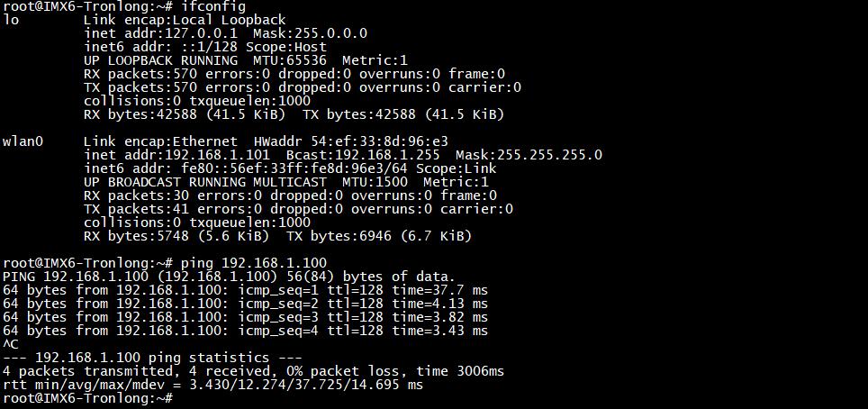Click the rtt min/avg/max/mdev line
Screen dimensions: 868x409
(212, 385)
